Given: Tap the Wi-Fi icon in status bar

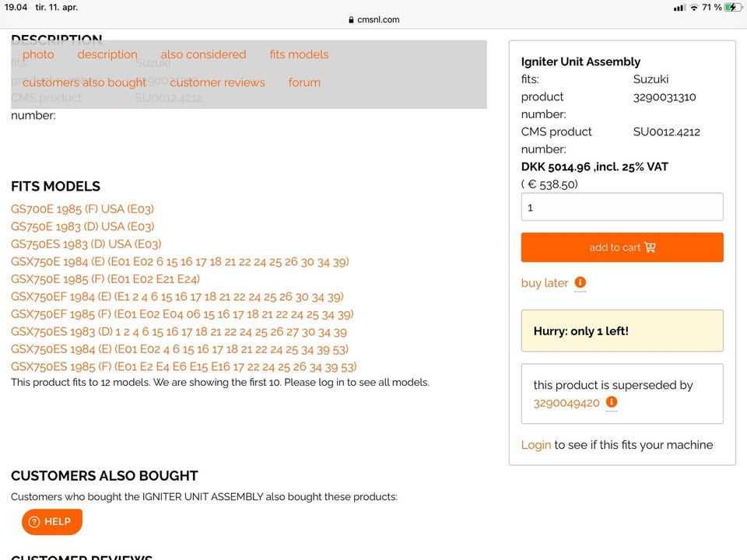Looking at the screenshot, I should pos(693,7).
